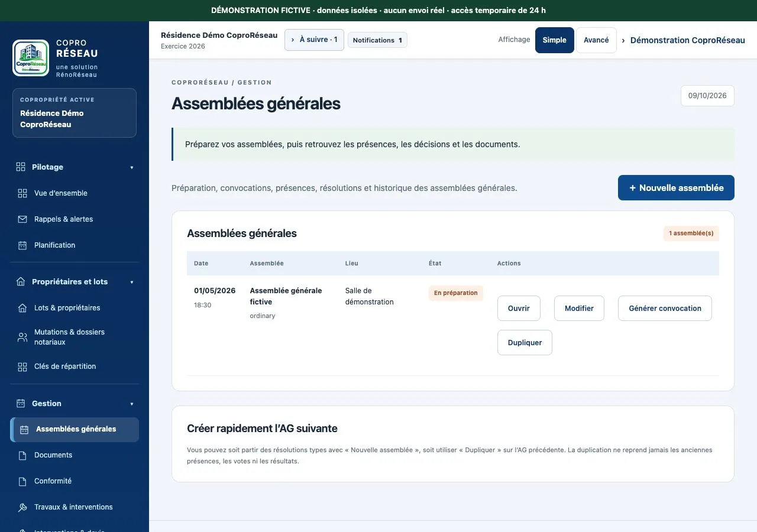757x532 pixels.
Task: Expand the À suivre · 1 panel
Action: tap(314, 40)
